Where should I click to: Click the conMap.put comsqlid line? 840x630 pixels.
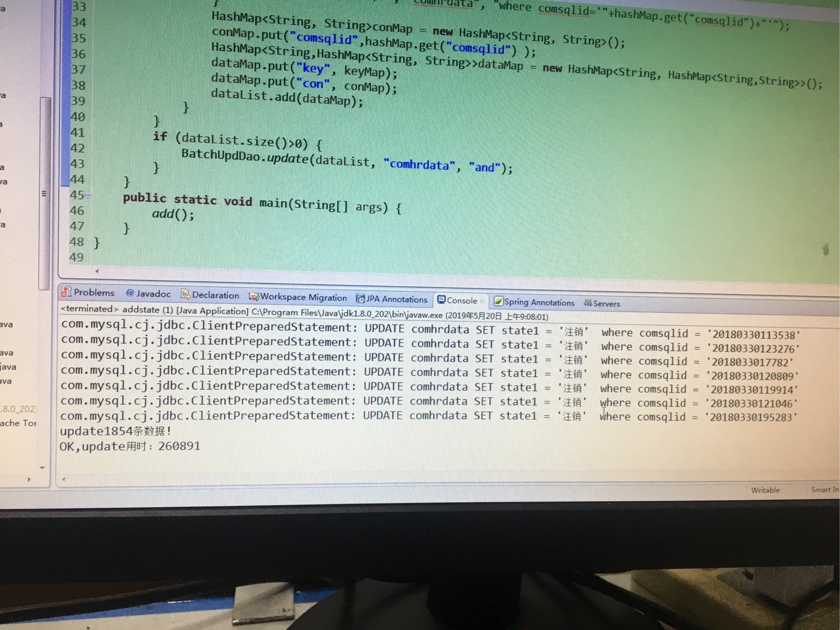(373, 41)
